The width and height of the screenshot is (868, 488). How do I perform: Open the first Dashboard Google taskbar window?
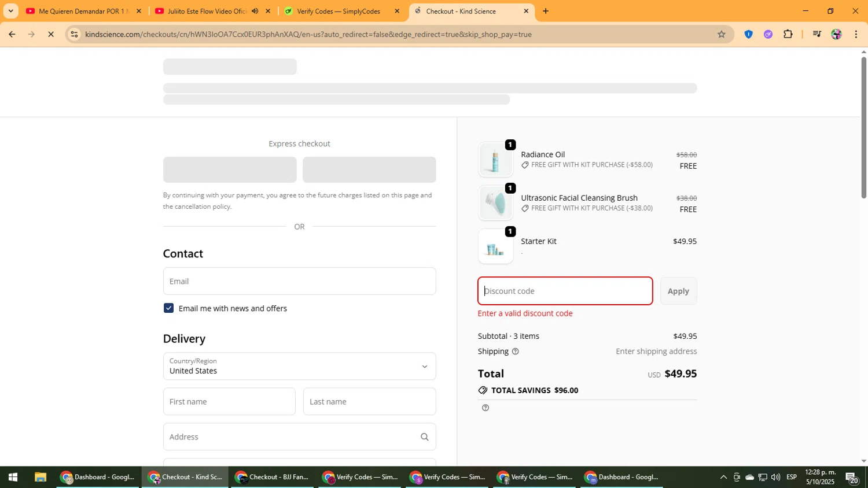pyautogui.click(x=98, y=477)
